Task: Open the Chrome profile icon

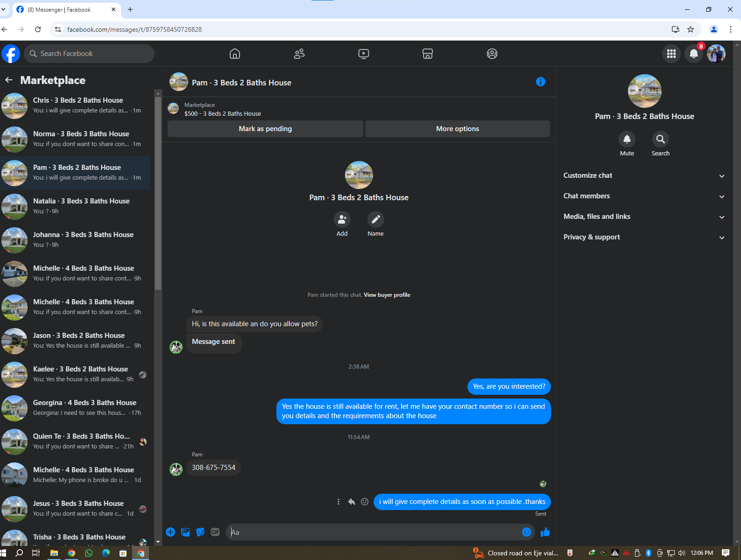Action: (714, 29)
